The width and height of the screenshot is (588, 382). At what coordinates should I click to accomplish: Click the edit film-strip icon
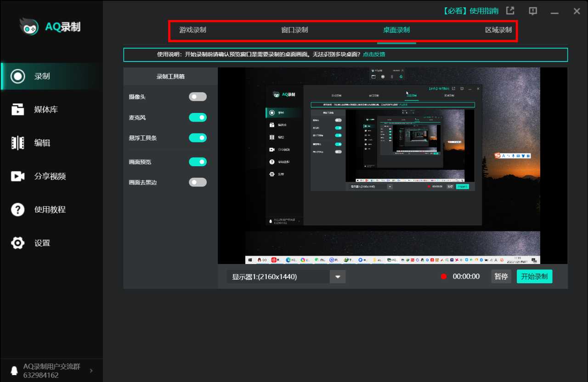point(18,143)
